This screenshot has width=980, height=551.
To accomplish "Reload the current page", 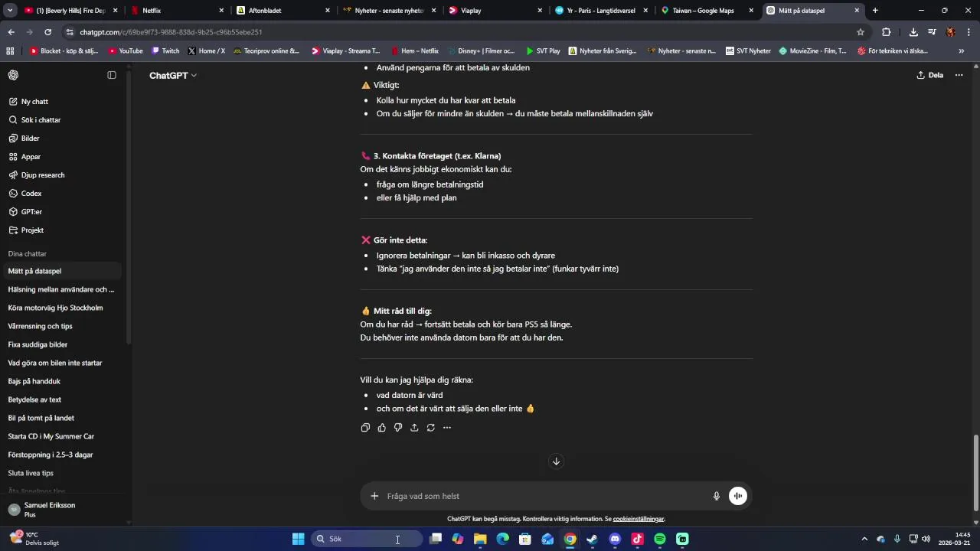I will (47, 32).
